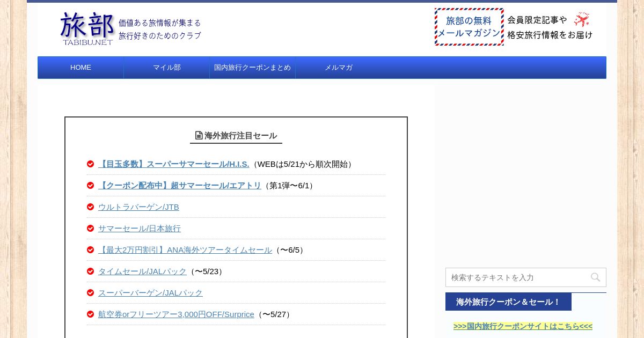
Task: Open the 【目玉多数】スーパーサマーセール/H.I.S. link
Action: click(174, 164)
